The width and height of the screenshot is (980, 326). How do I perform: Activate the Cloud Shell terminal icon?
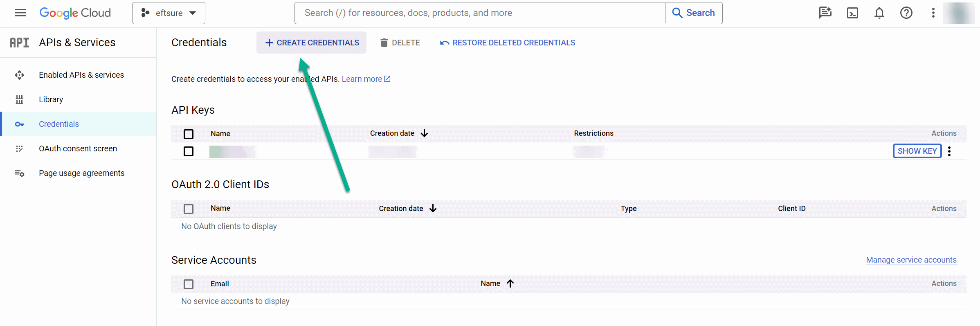click(x=852, y=13)
